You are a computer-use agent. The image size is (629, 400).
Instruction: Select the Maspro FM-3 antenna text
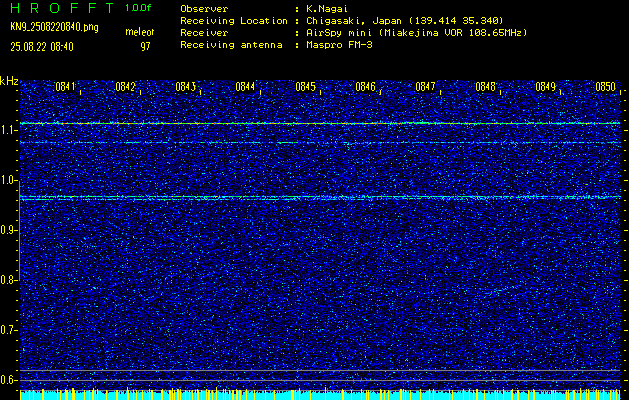tap(339, 45)
